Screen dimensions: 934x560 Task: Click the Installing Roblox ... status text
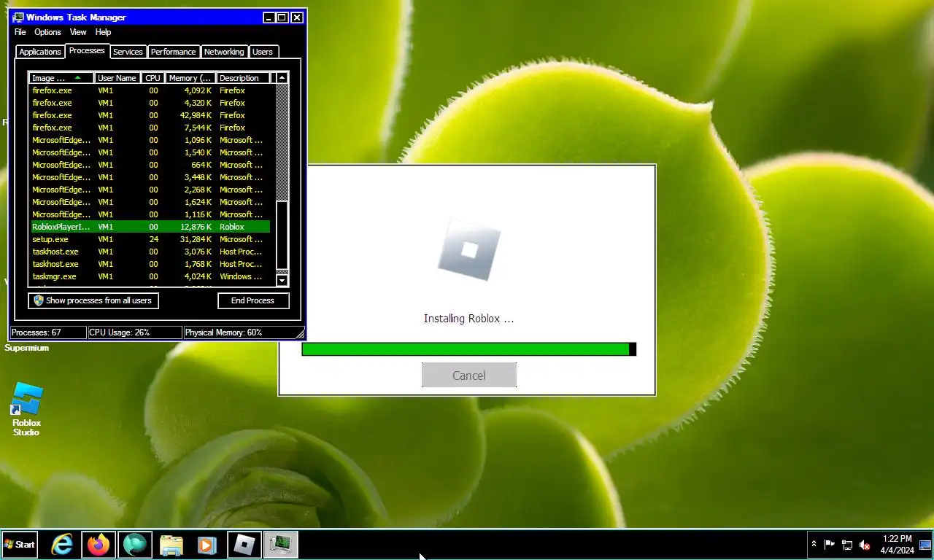point(468,319)
